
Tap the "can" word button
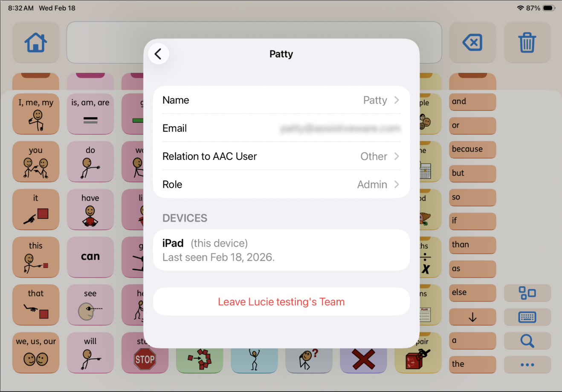pos(90,257)
